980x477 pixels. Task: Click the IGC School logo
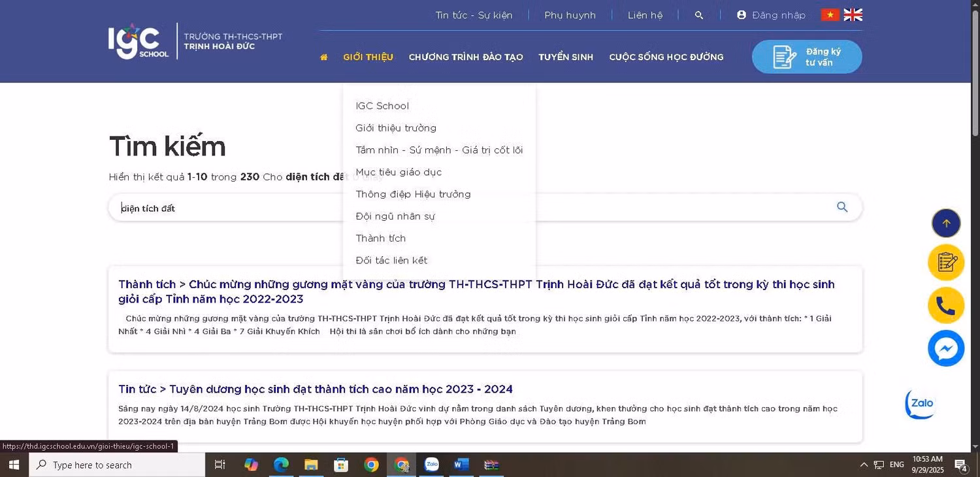139,41
